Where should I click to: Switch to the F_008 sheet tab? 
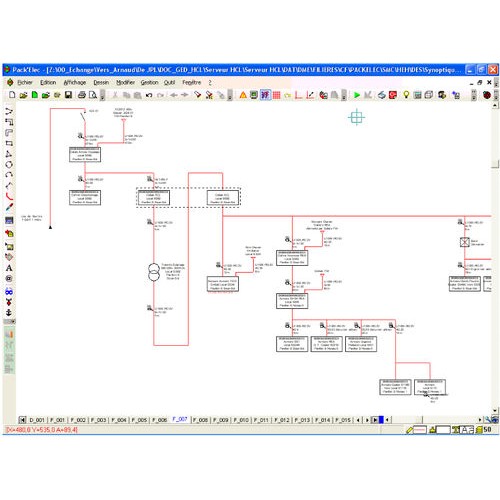tap(200, 420)
